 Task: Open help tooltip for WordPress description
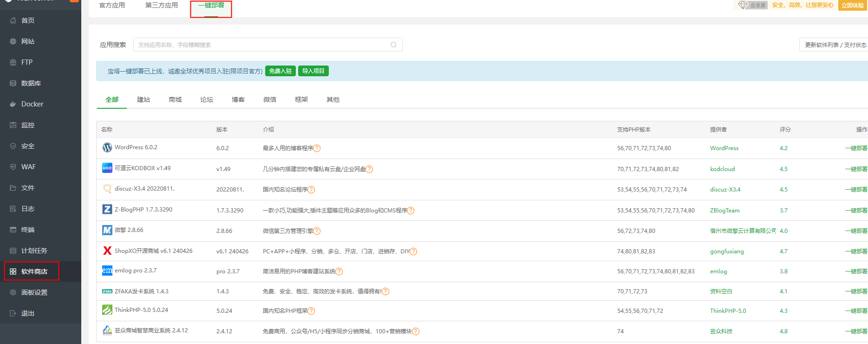pos(317,148)
